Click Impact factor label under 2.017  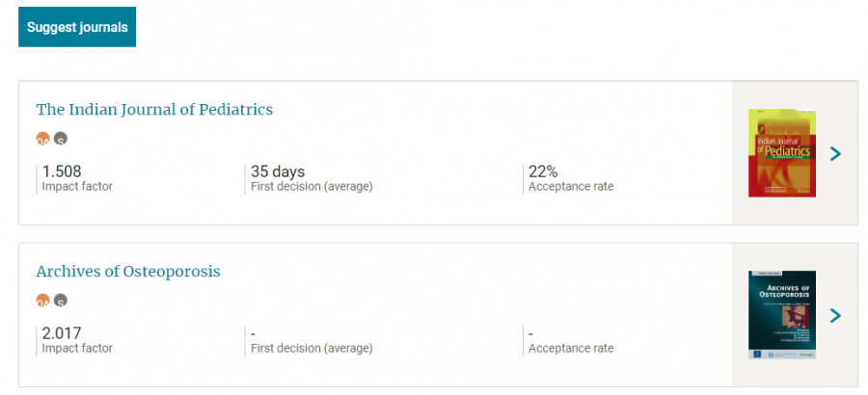pos(77,349)
